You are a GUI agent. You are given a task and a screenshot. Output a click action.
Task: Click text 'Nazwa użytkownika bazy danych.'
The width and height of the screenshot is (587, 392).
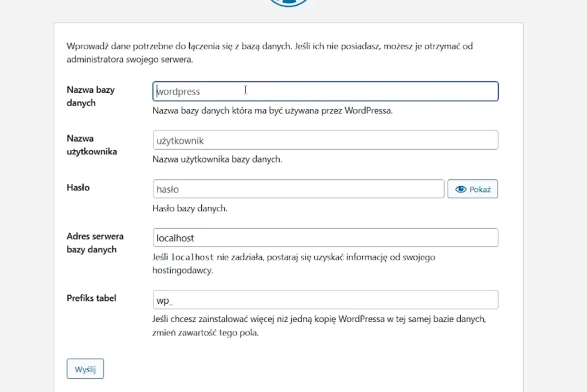coord(217,159)
